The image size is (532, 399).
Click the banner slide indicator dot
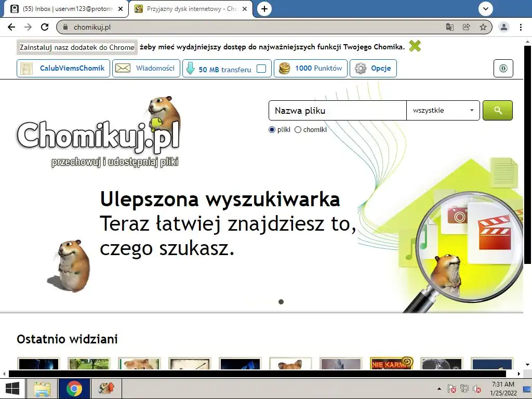(281, 302)
